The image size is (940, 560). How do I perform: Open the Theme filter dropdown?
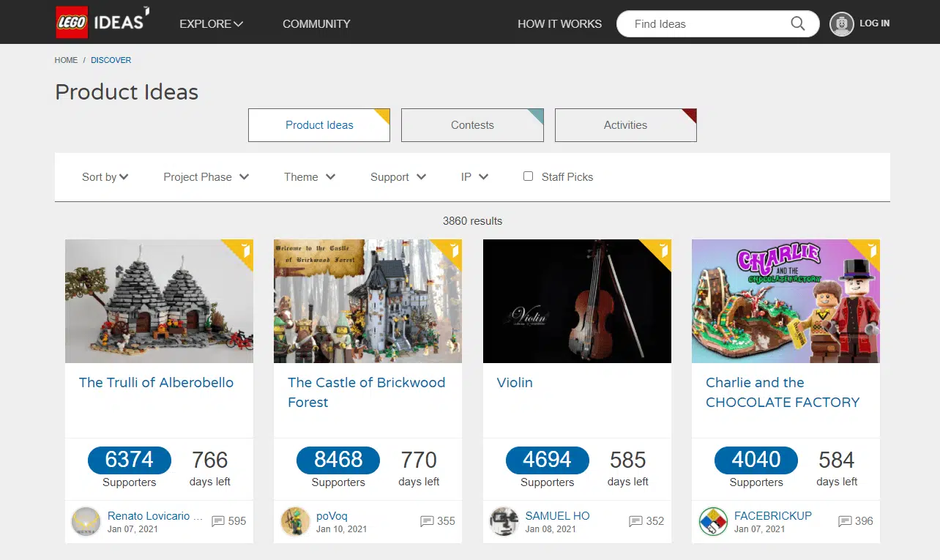pos(309,177)
